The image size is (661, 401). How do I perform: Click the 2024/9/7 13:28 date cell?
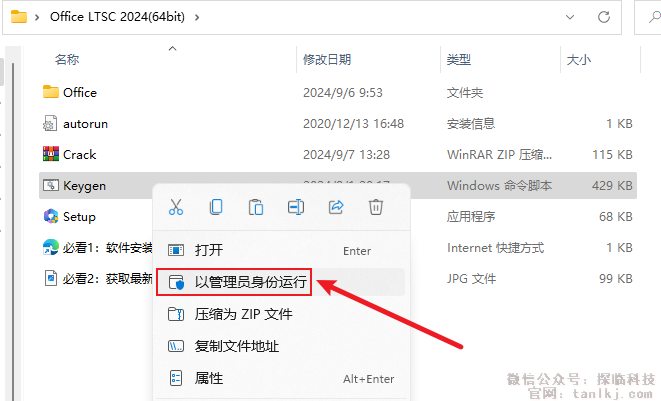pos(346,155)
